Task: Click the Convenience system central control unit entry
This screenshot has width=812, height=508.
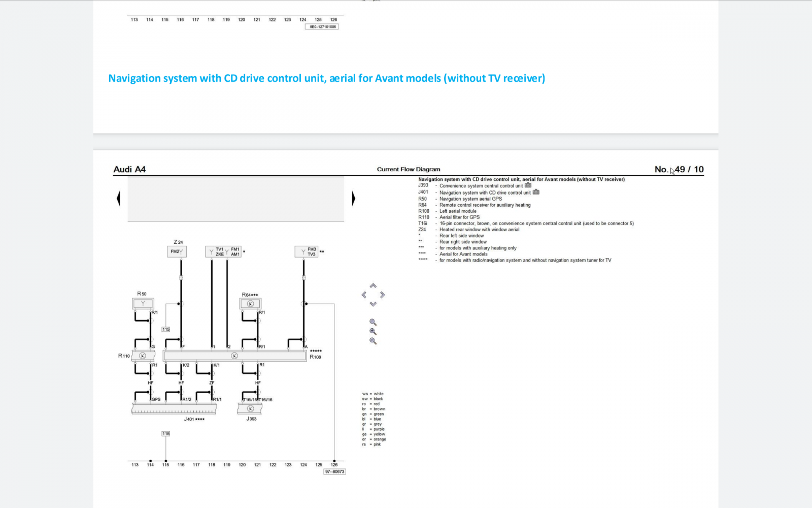Action: [481, 186]
